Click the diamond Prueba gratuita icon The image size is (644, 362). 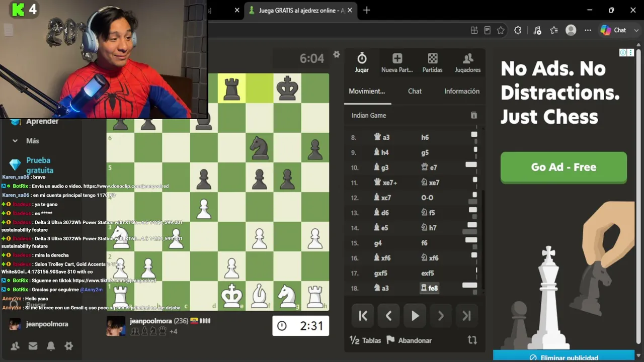[x=15, y=164]
